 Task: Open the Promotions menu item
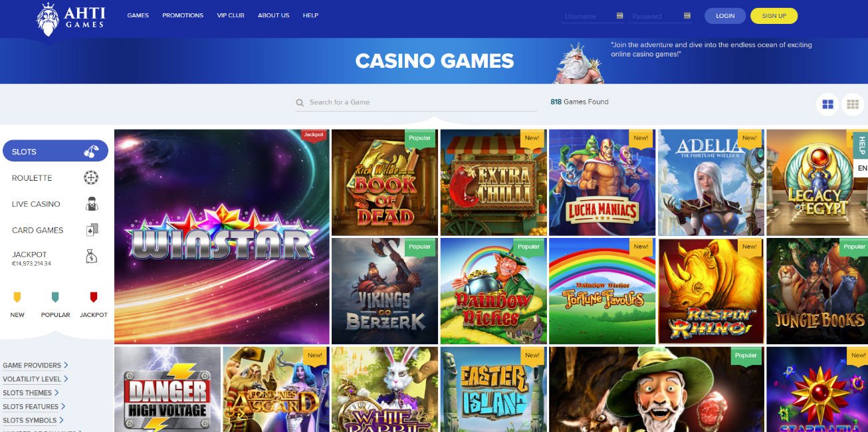click(183, 15)
